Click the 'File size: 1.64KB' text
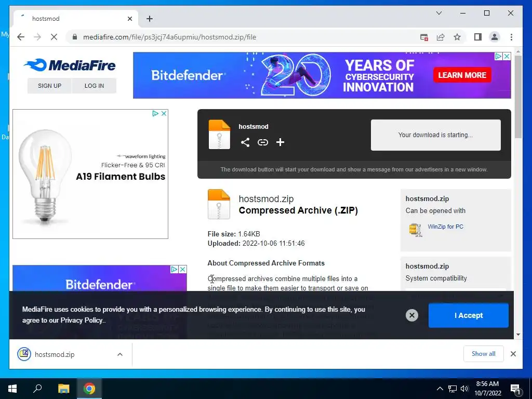 coord(234,234)
